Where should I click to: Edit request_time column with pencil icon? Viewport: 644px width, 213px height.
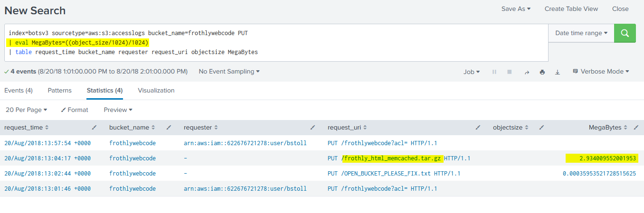click(94, 128)
